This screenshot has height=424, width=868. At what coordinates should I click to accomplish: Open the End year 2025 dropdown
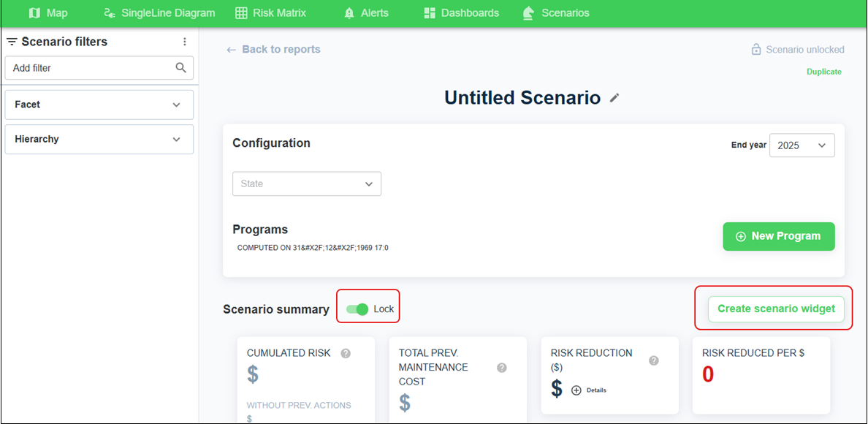[x=802, y=145]
